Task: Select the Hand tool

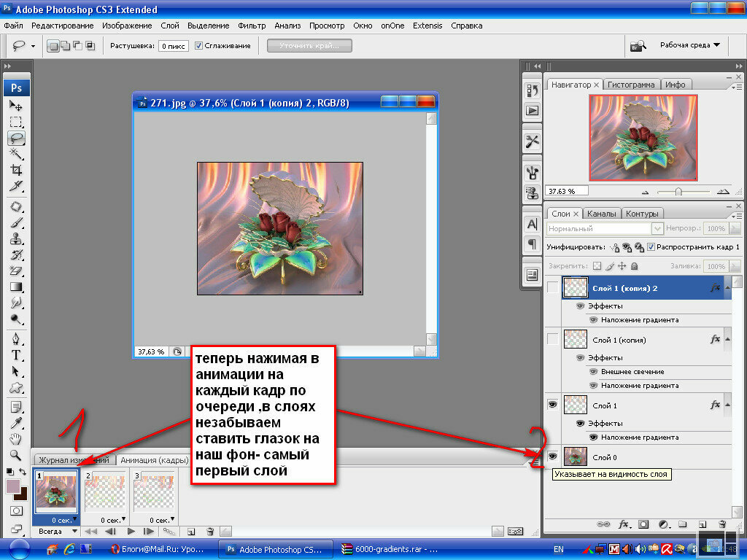Action: pos(16,438)
